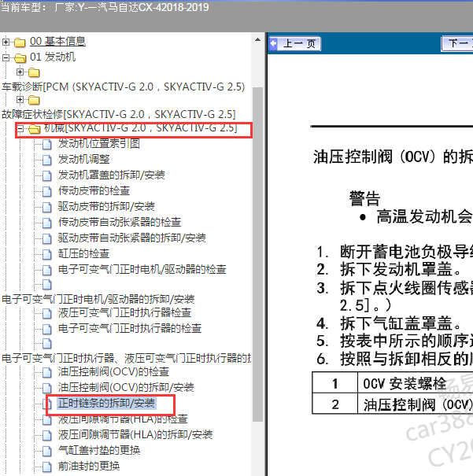Screen dimensions: 473x476
Task: Open 前油封的更换 page
Action: click(89, 467)
